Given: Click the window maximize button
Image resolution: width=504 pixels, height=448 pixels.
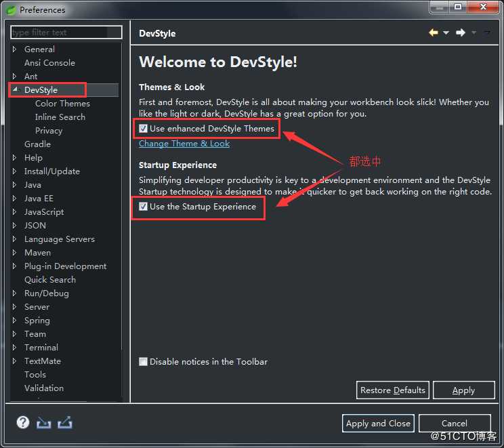Looking at the screenshot, I should tap(458, 6).
